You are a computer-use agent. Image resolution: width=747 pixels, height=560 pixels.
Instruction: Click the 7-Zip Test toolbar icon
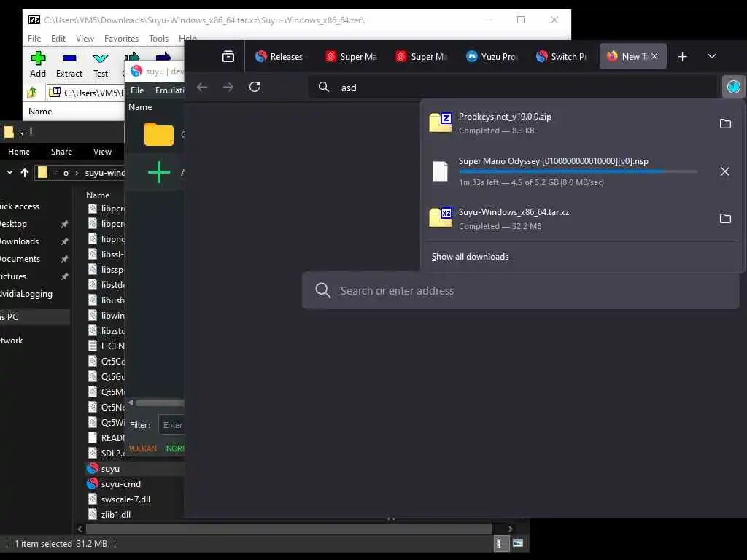pyautogui.click(x=101, y=58)
